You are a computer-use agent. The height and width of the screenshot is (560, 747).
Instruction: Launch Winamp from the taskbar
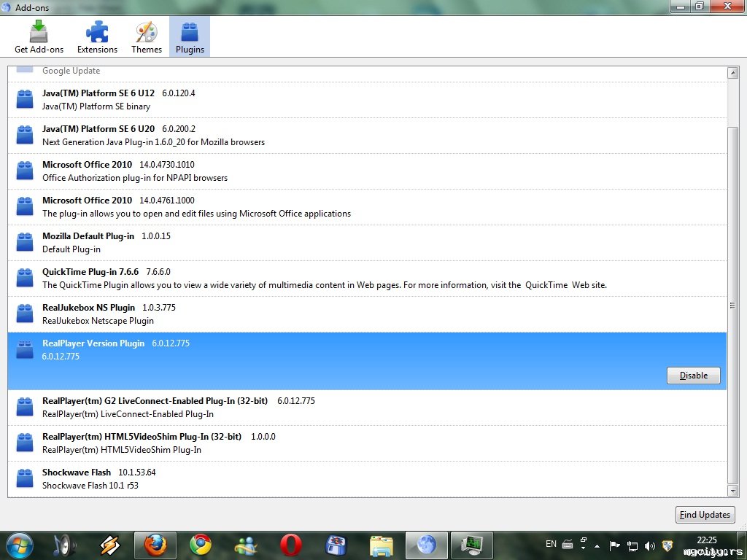(109, 545)
